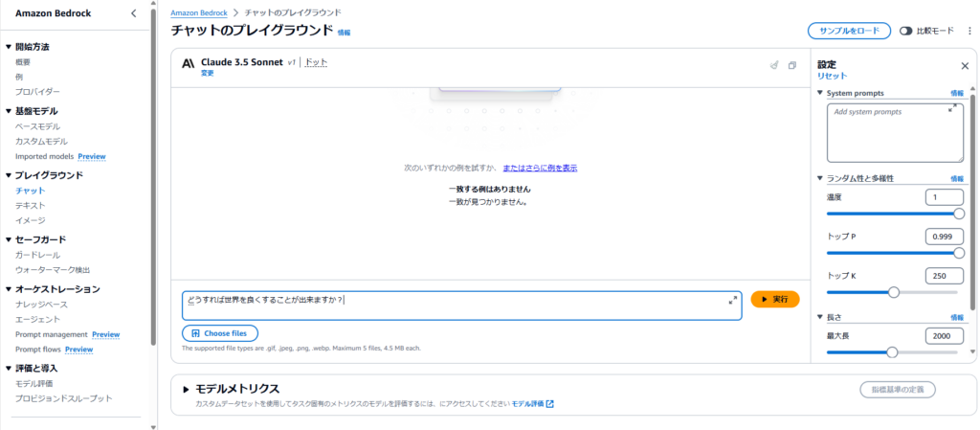980x430 pixels.
Task: Adjust the トップ K slider handle
Action: point(894,292)
